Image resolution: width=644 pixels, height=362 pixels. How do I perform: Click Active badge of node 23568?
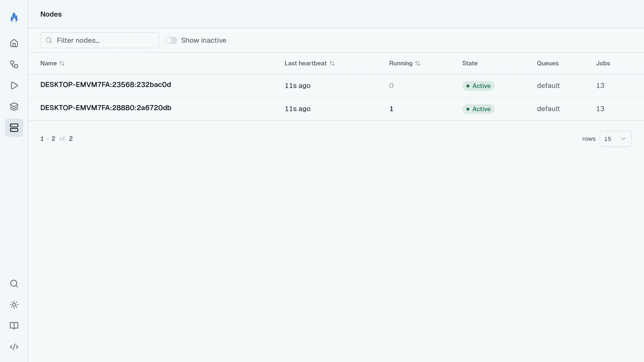[x=478, y=86]
